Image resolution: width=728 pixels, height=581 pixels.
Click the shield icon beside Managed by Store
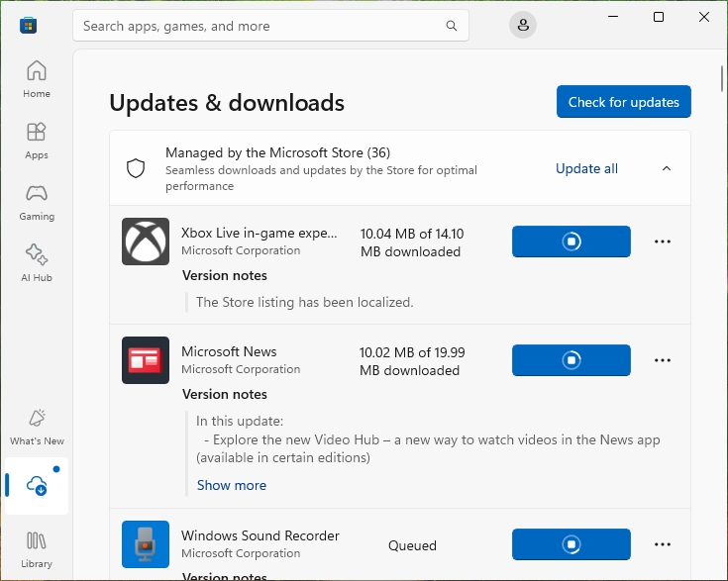tap(136, 168)
